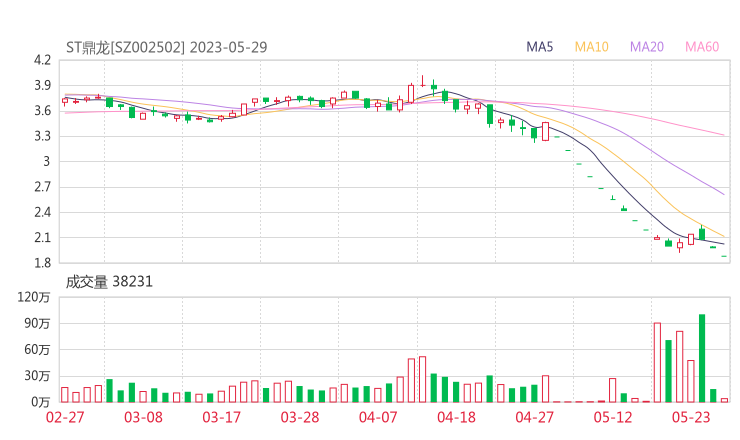Viewport: 740px width, 440px height.
Task: Click the 04-07 date axis label
Action: point(378,417)
